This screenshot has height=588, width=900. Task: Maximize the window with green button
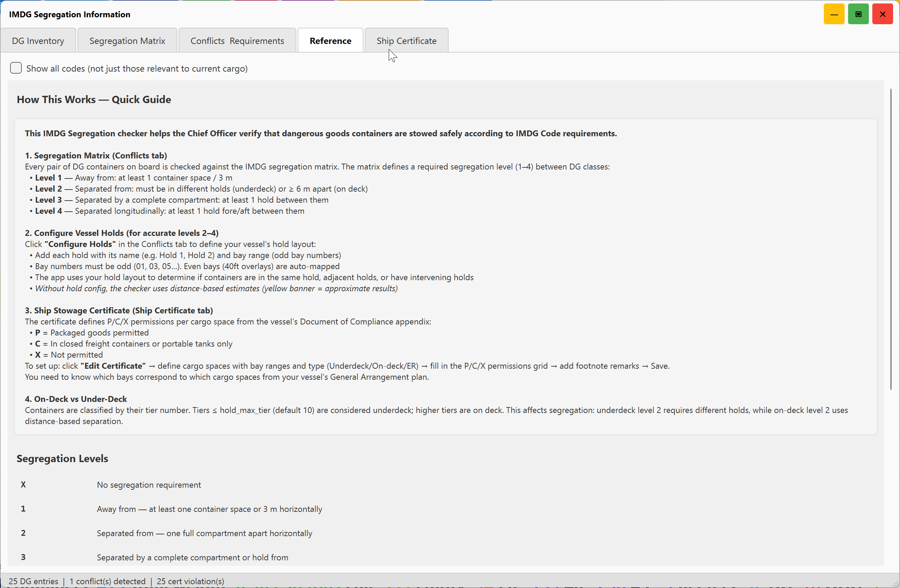point(858,14)
